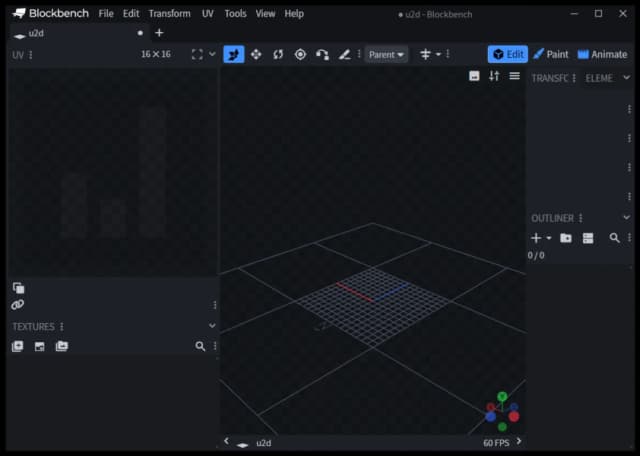Image resolution: width=640 pixels, height=456 pixels.
Task: Open dots menu beside the Outliner search icon
Action: point(629,238)
